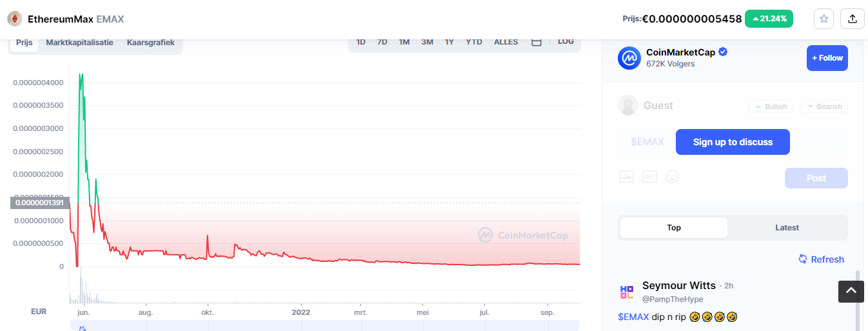Click the green 21.24% change badge

pyautogui.click(x=769, y=19)
